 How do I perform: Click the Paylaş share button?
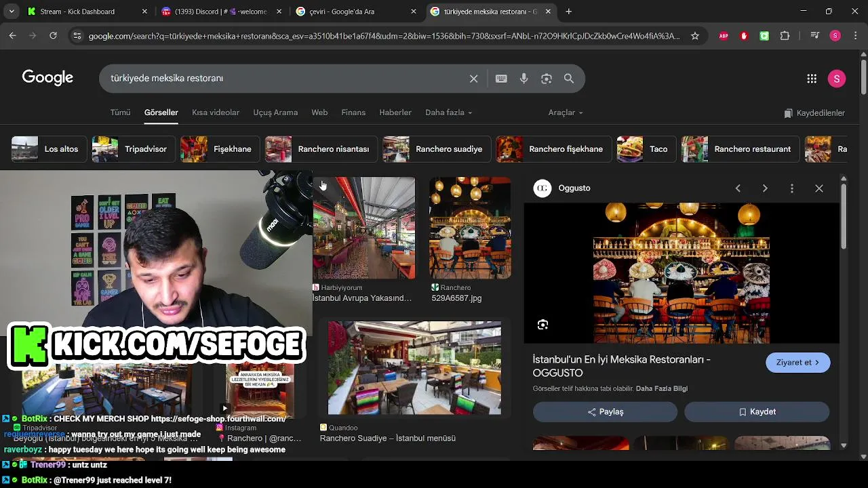[605, 411]
